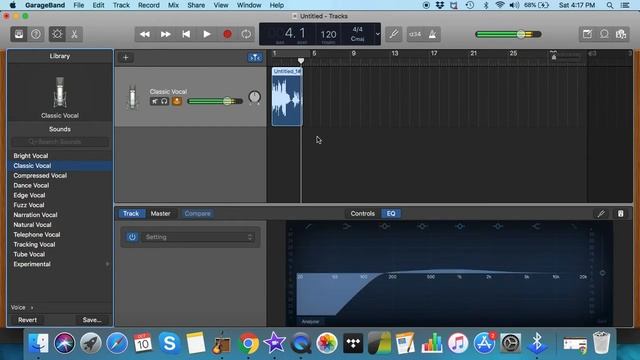The width and height of the screenshot is (640, 360).
Task: Add a new track with plus button
Action: pyautogui.click(x=126, y=58)
